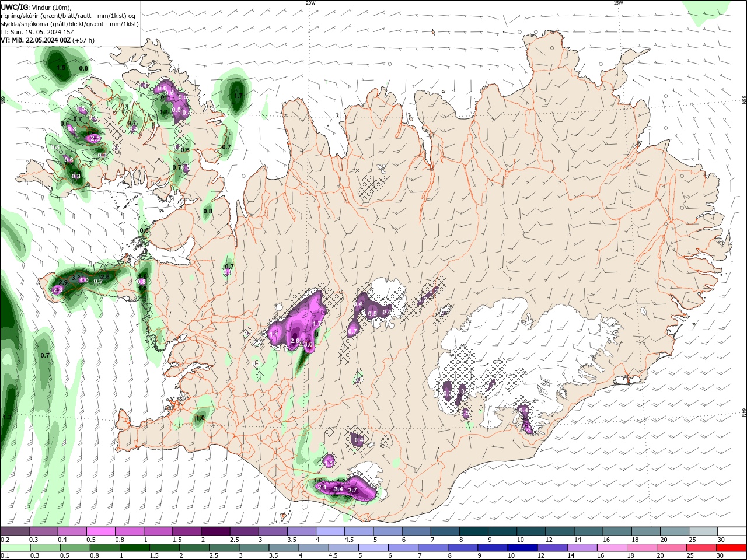The height and width of the screenshot is (560, 747).
Task: Click the '1.5' value in northwest green blob
Action: (61, 68)
